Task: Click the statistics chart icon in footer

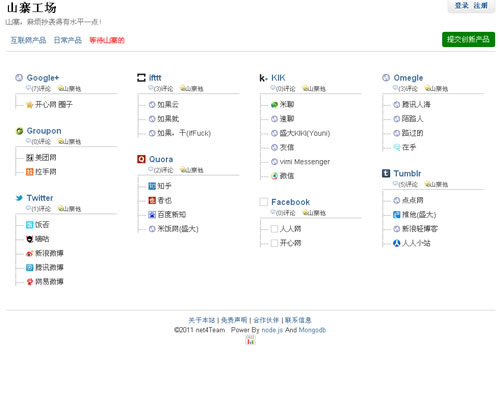Action: [250, 341]
